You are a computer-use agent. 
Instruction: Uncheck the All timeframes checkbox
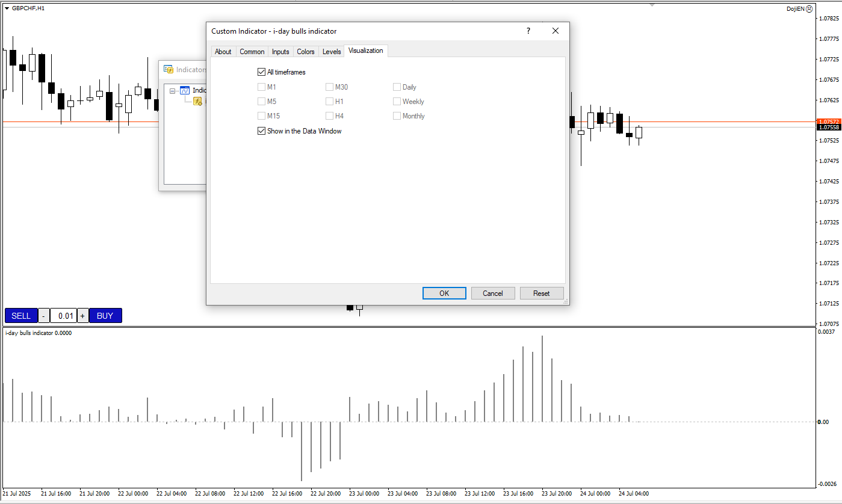point(261,72)
